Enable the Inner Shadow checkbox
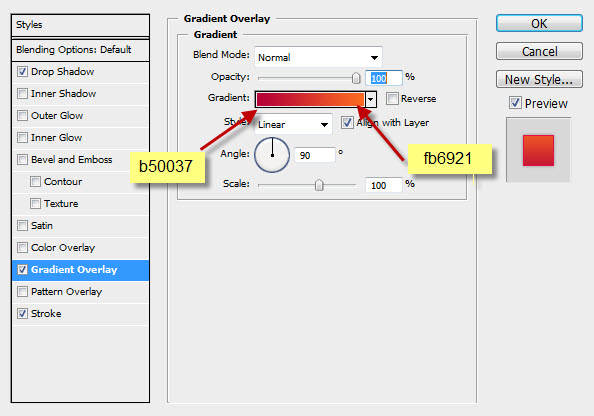594x416 pixels. tap(22, 93)
